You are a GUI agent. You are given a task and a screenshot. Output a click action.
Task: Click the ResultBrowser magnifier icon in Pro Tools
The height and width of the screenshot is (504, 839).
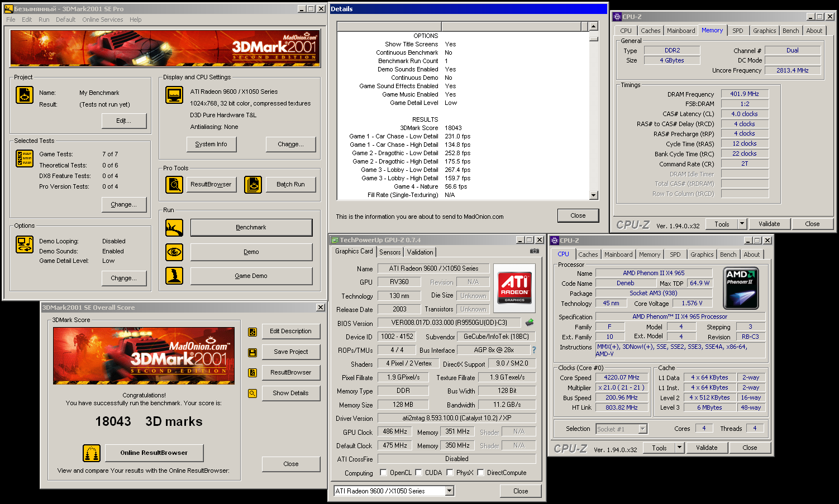[174, 184]
